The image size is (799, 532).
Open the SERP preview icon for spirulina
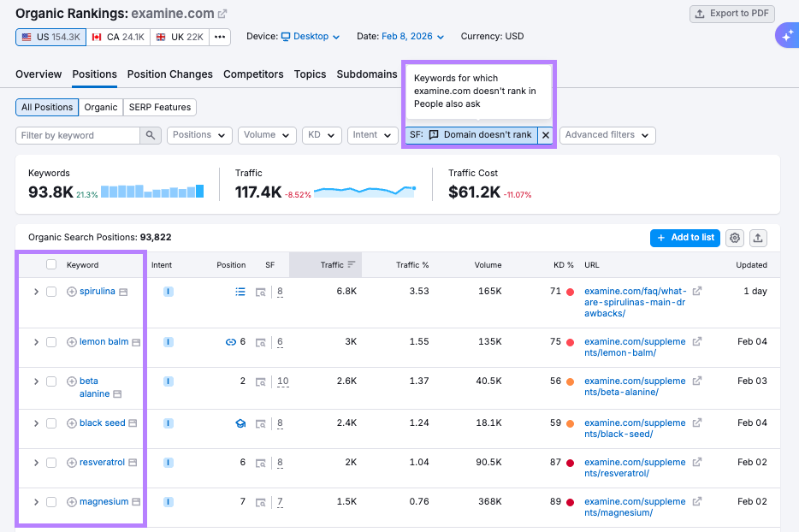pos(261,293)
